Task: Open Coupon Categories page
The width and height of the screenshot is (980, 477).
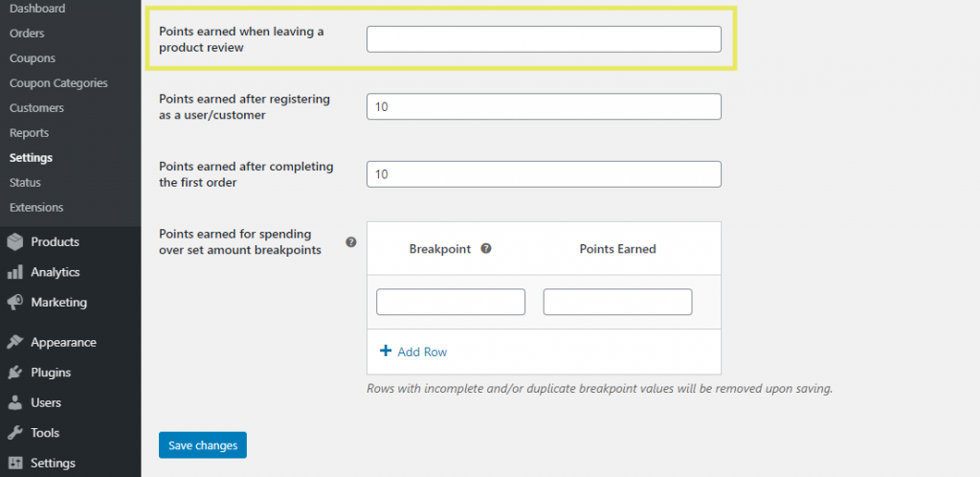Action: pyautogui.click(x=58, y=83)
